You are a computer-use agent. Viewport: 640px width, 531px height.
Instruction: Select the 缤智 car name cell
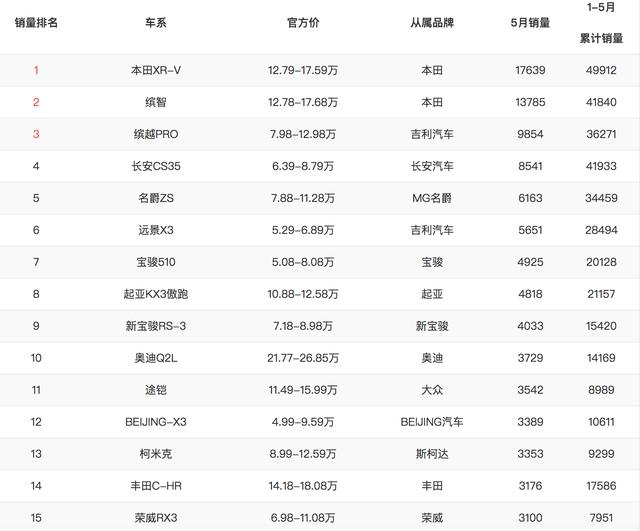[156, 102]
